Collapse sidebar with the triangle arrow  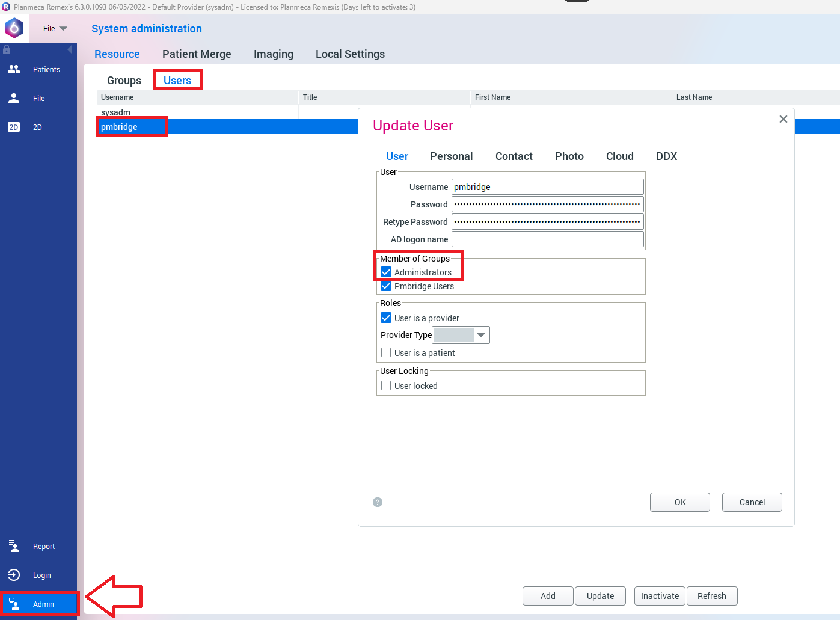coord(70,49)
